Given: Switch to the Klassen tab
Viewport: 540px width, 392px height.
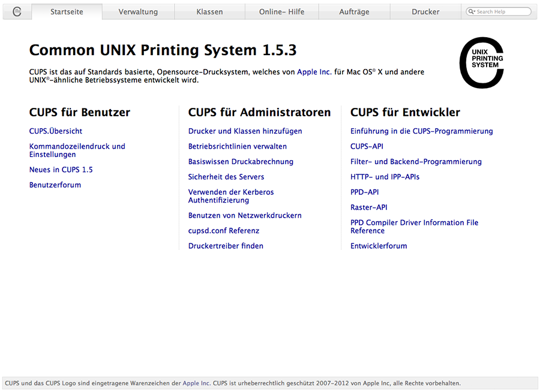Looking at the screenshot, I should tap(209, 11).
